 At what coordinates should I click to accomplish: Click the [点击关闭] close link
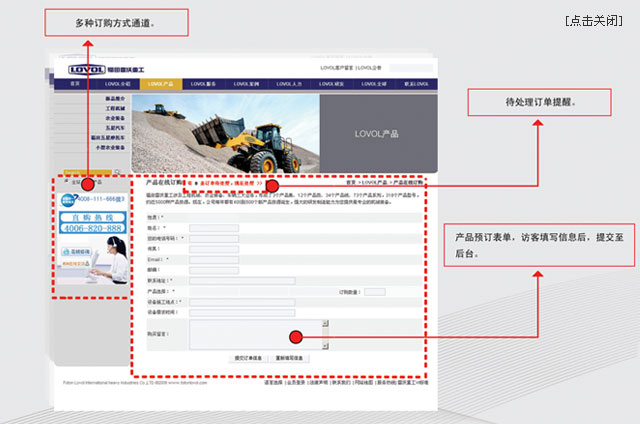594,21
